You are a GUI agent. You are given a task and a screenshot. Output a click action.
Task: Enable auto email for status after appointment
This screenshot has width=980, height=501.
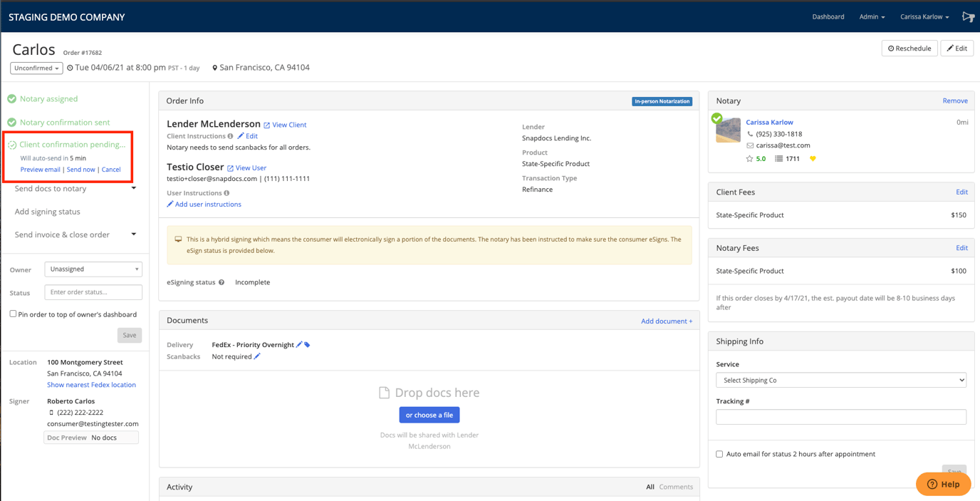click(720, 454)
